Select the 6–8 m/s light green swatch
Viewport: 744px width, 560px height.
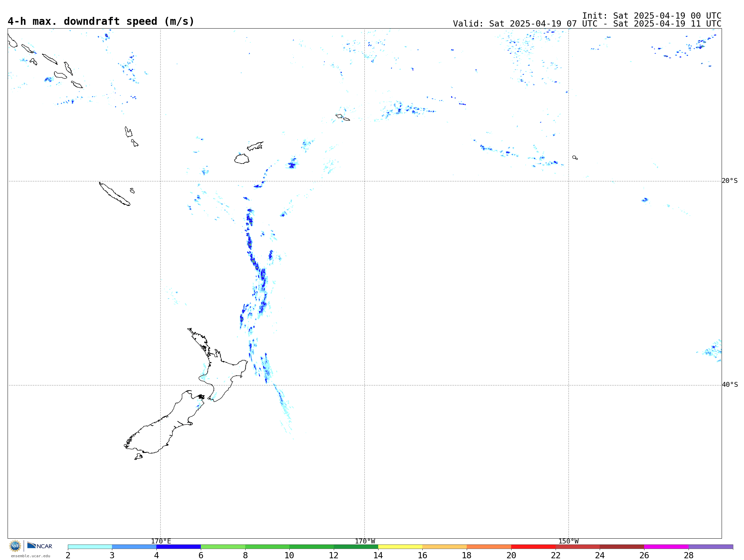point(223,547)
